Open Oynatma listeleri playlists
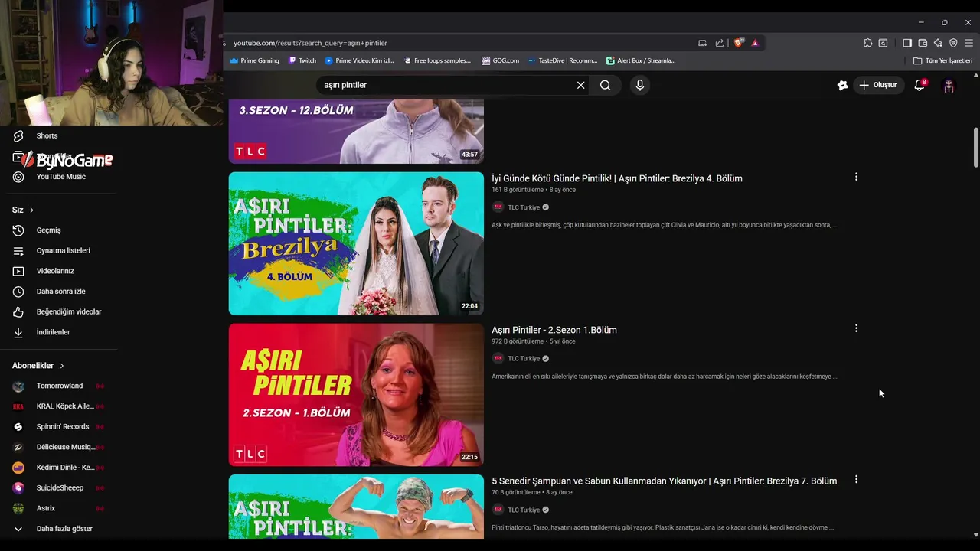Screen dimensions: 980x551 click(x=63, y=250)
